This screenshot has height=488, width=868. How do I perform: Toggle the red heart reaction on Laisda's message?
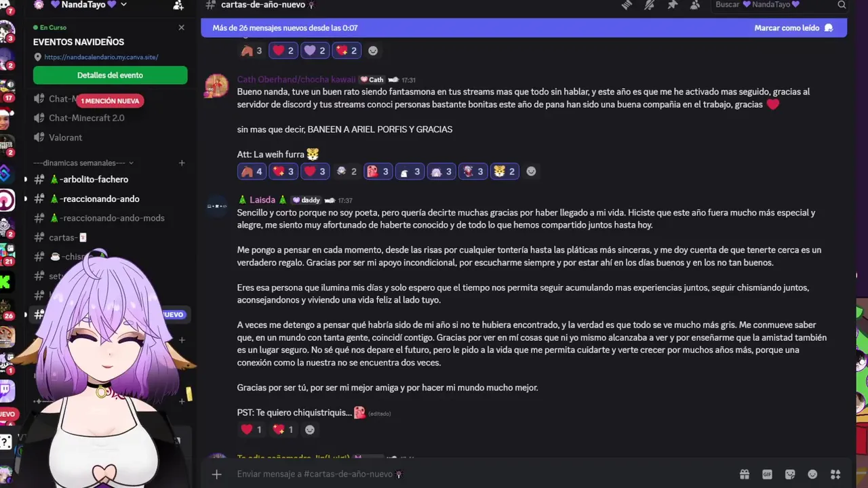click(x=250, y=430)
